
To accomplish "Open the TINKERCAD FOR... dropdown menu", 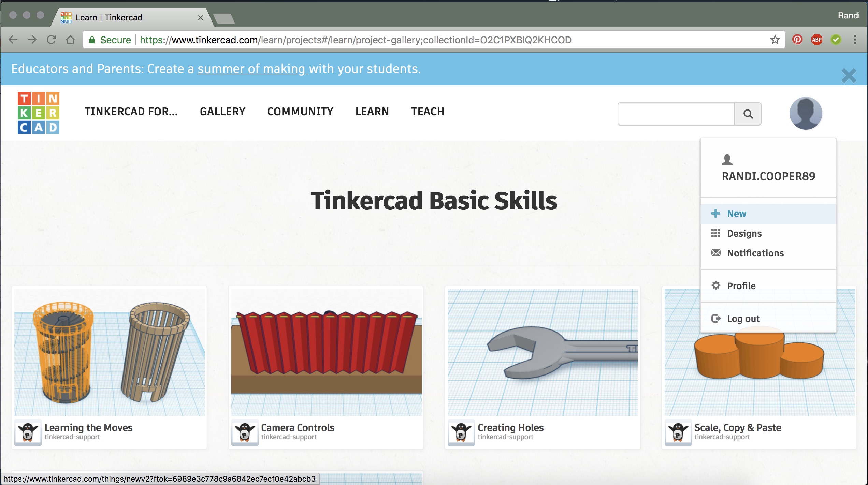I will (x=131, y=112).
